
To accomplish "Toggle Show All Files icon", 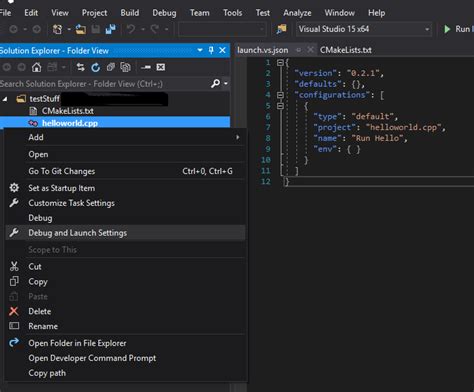I will tap(125, 67).
